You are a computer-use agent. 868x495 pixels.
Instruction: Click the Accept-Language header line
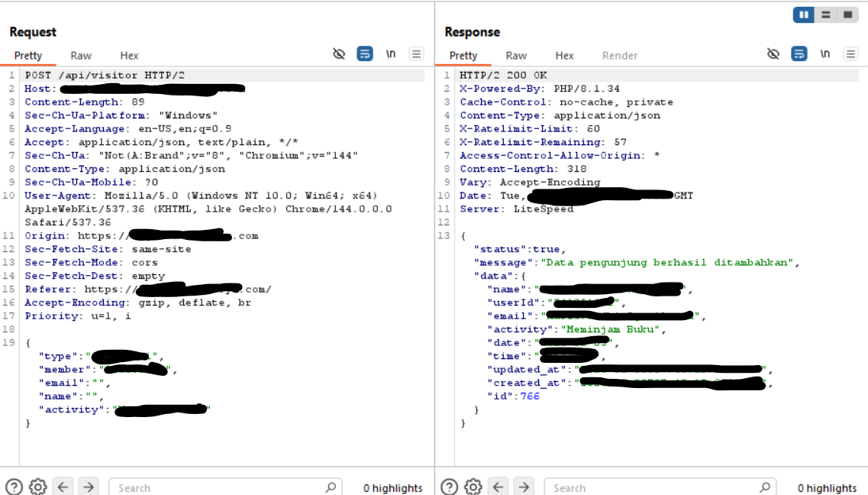tap(128, 128)
